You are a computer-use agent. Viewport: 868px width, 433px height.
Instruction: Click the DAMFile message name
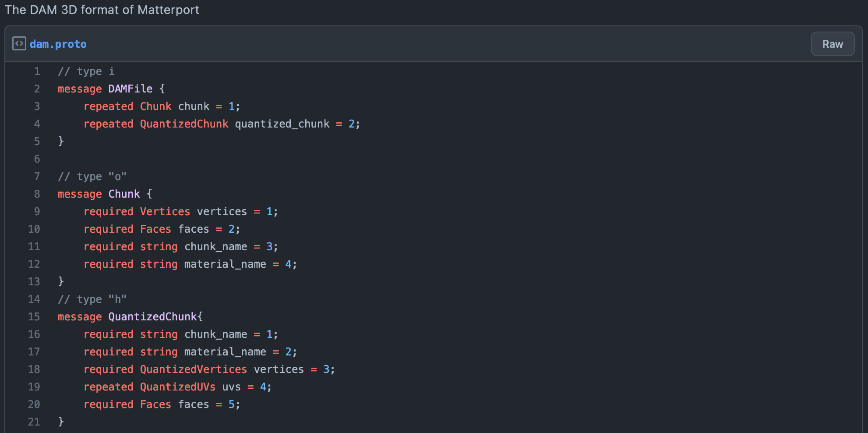coord(130,89)
